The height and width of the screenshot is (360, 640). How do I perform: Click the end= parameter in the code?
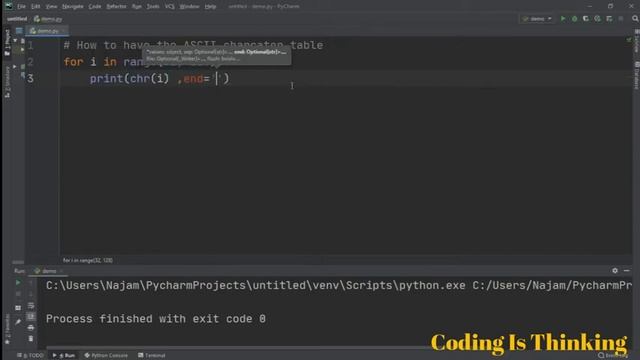click(197, 79)
